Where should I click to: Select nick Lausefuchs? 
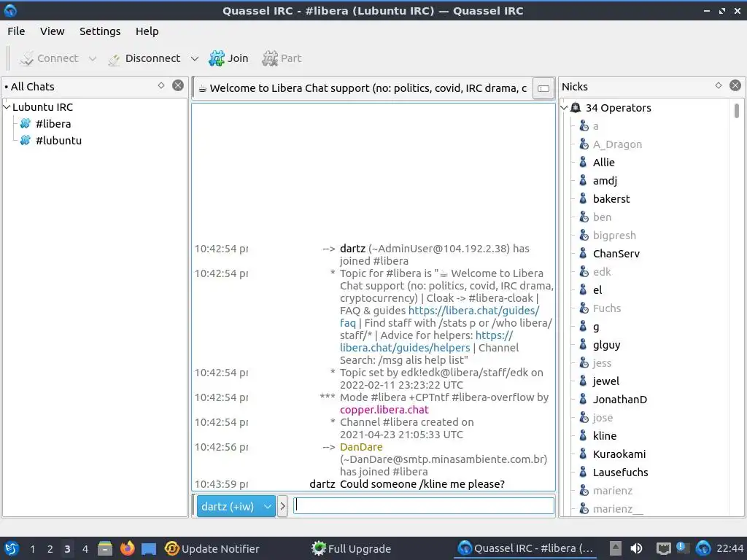click(620, 472)
